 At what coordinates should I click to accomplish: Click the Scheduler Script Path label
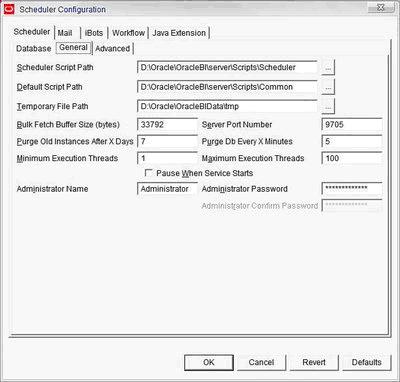(55, 67)
